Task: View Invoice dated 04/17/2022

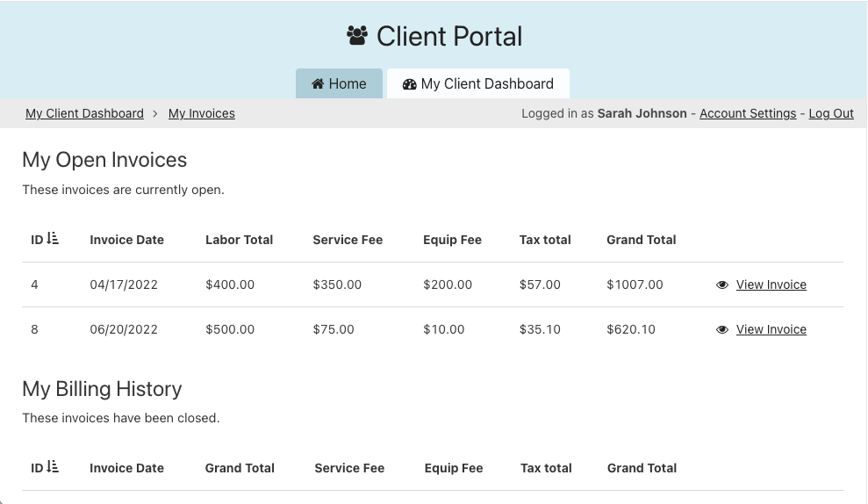Action: [x=771, y=284]
